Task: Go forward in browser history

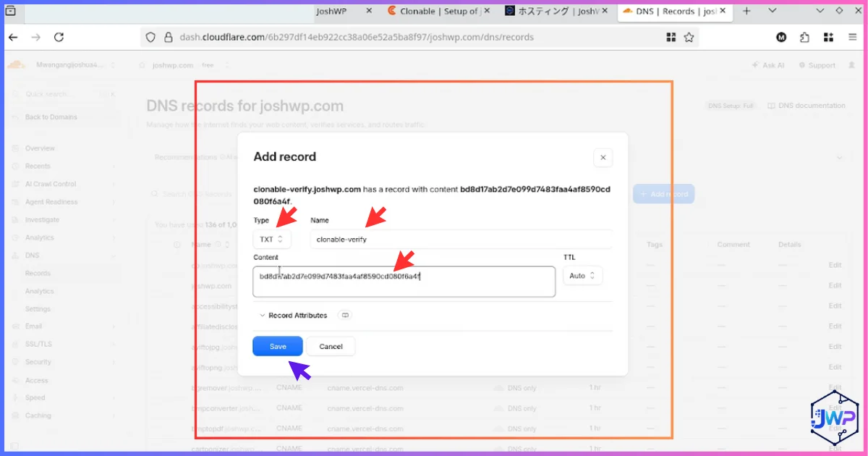Action: (x=36, y=37)
